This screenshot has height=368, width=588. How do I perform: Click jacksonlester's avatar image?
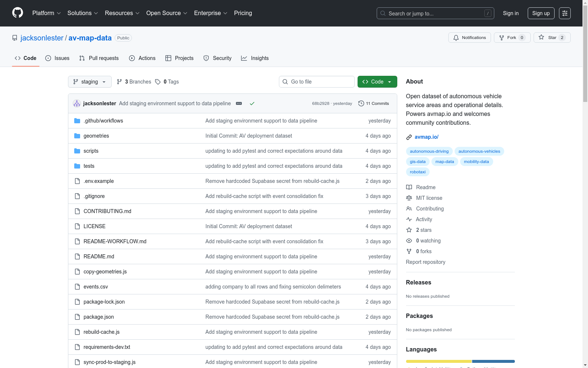[77, 103]
